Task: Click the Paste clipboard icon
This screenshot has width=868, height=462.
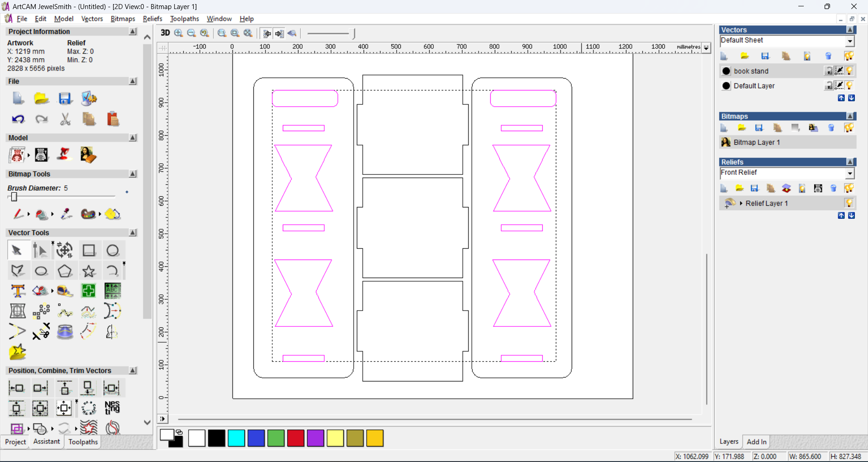Action: [x=113, y=119]
